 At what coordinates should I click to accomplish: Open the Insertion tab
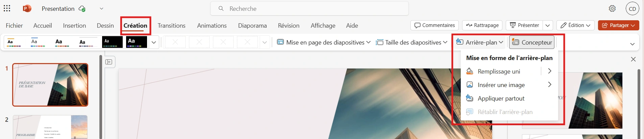pos(74,26)
